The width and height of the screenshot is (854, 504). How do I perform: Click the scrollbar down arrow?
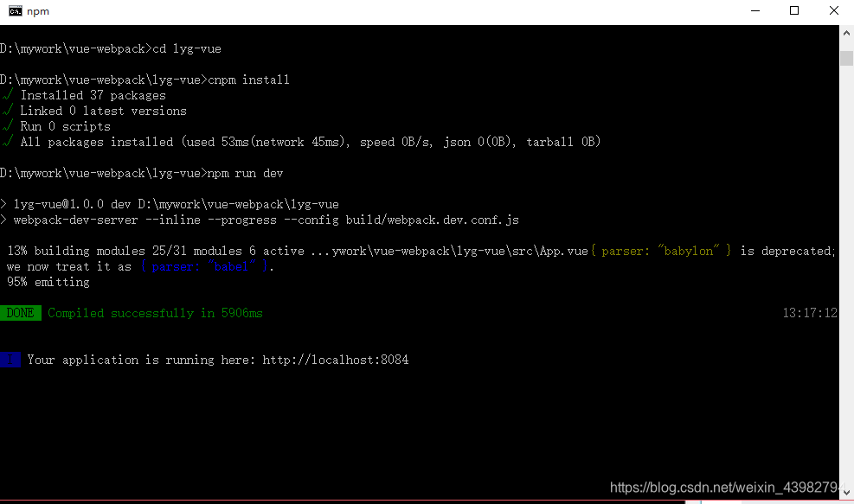846,493
